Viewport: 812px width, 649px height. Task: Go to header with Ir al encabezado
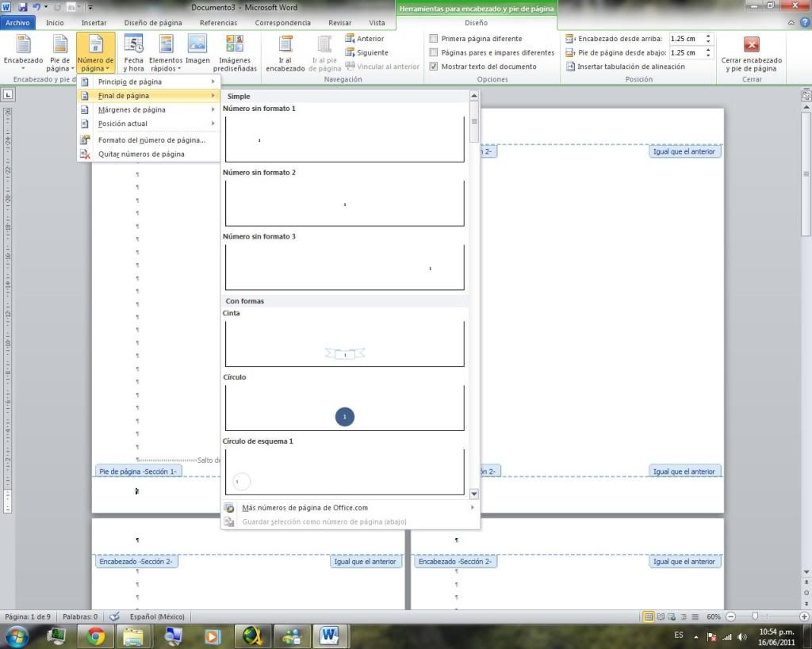285,53
